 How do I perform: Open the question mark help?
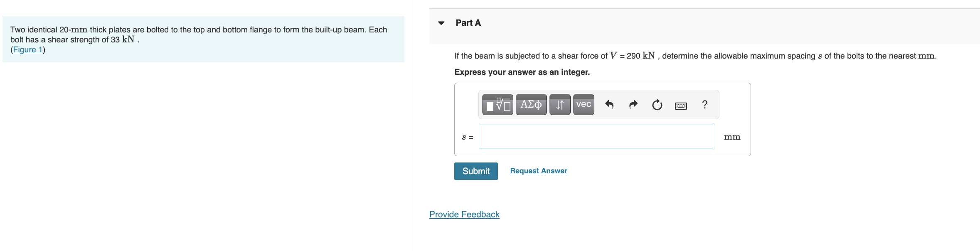pos(704,104)
